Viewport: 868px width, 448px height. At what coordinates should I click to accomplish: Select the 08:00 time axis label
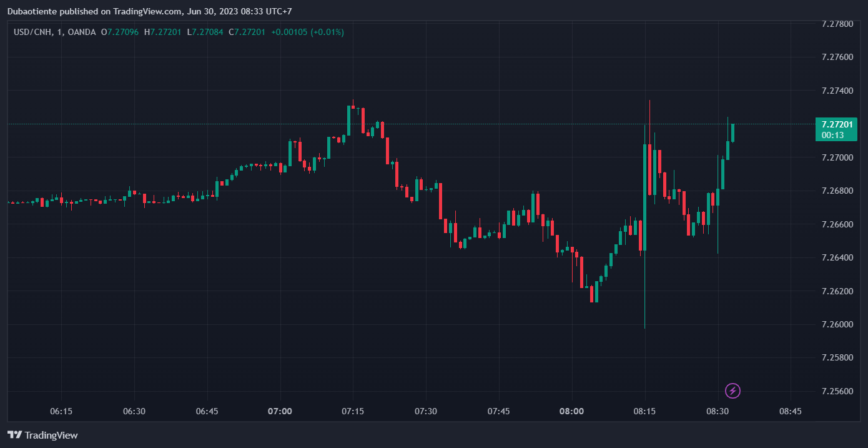tap(571, 411)
